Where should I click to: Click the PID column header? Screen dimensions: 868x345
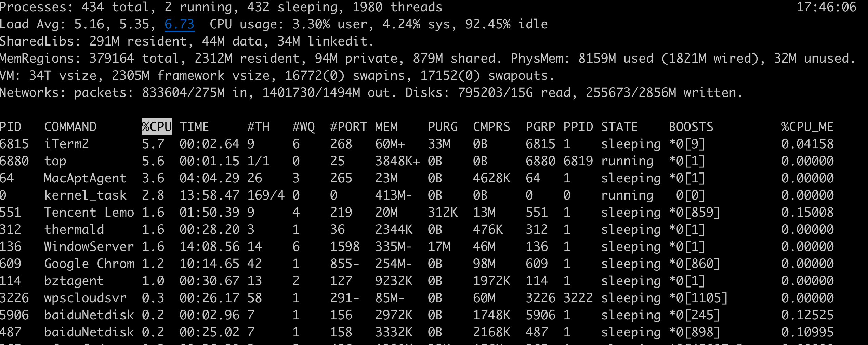11,127
